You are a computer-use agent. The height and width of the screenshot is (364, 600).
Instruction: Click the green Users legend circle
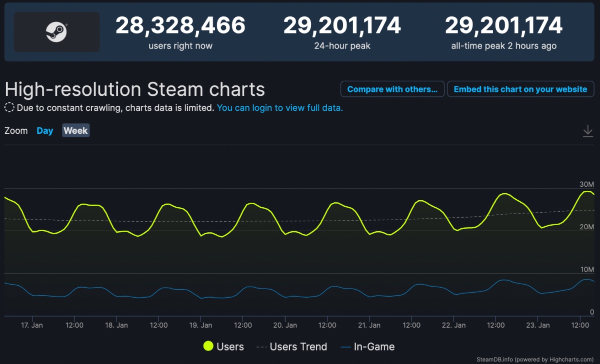coord(208,347)
